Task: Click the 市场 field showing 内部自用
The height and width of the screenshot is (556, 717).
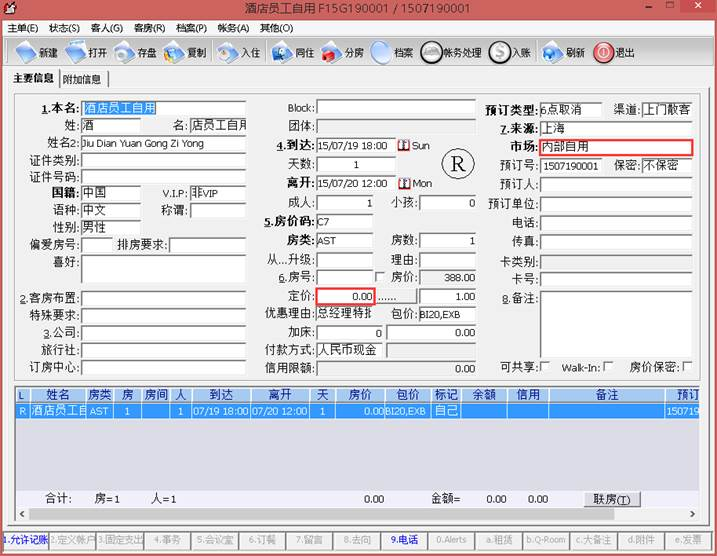Action: (x=616, y=147)
